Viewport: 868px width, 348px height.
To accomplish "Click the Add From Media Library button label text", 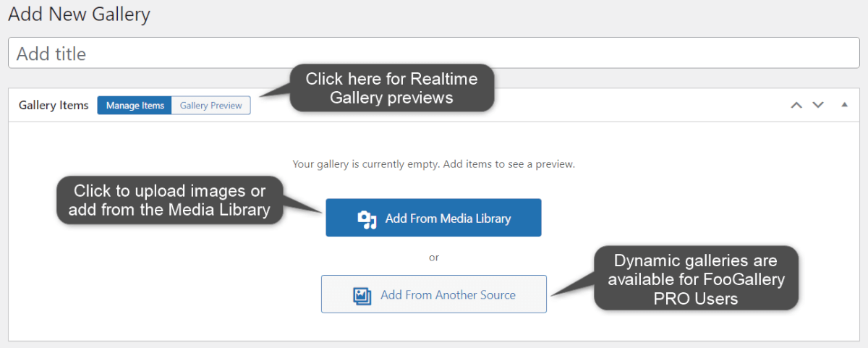I will 448,218.
